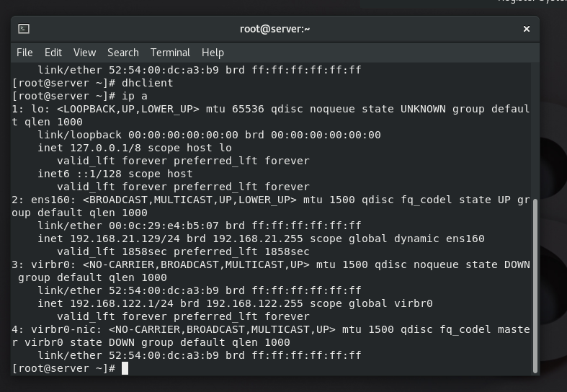
Task: Open the View menu
Action: click(84, 53)
